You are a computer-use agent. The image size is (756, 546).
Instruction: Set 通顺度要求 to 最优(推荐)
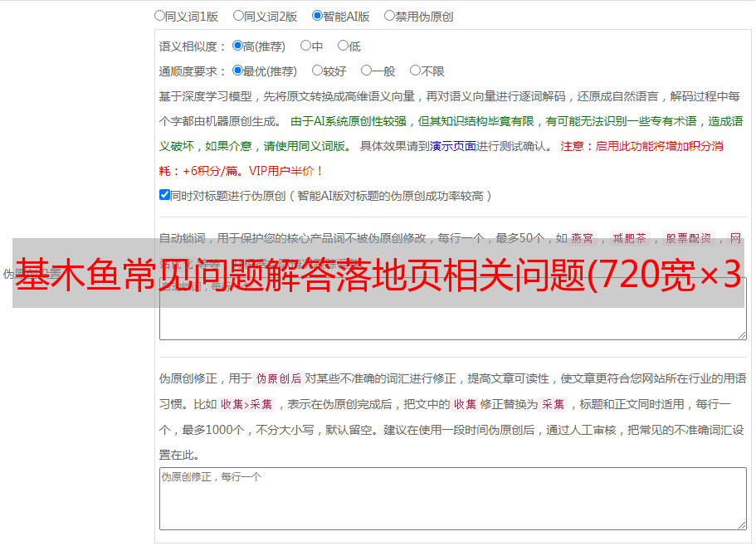[x=237, y=71]
